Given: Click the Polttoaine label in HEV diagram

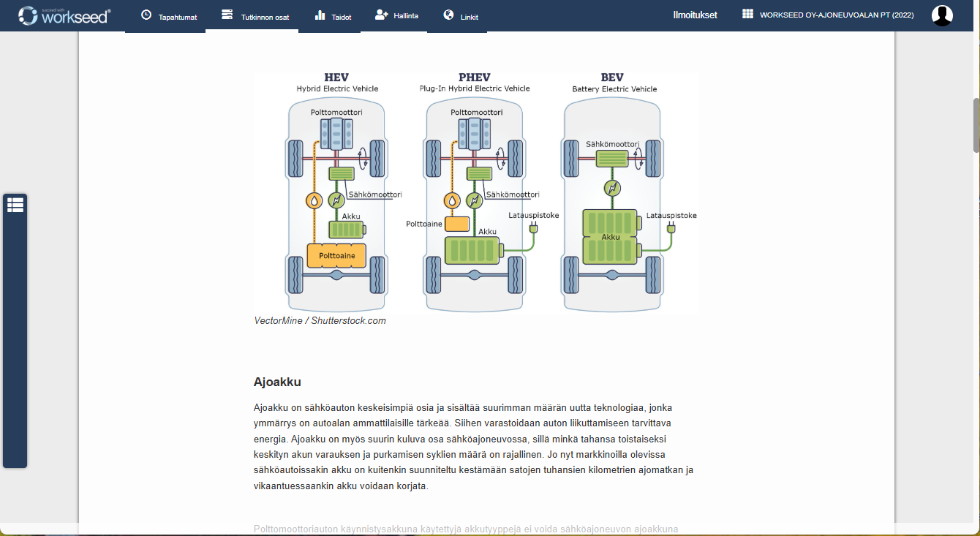Looking at the screenshot, I should [337, 256].
